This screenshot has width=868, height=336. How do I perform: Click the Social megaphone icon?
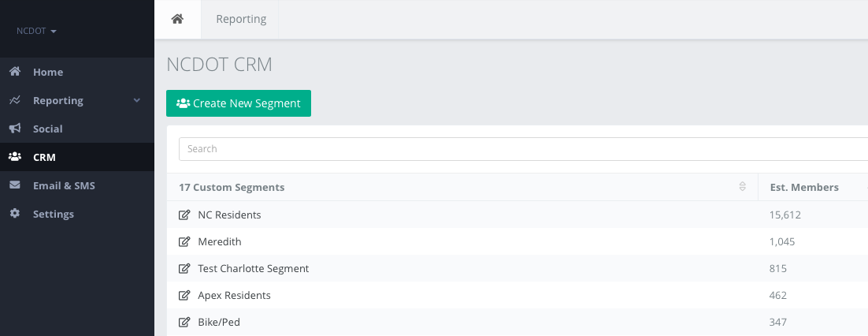point(15,129)
